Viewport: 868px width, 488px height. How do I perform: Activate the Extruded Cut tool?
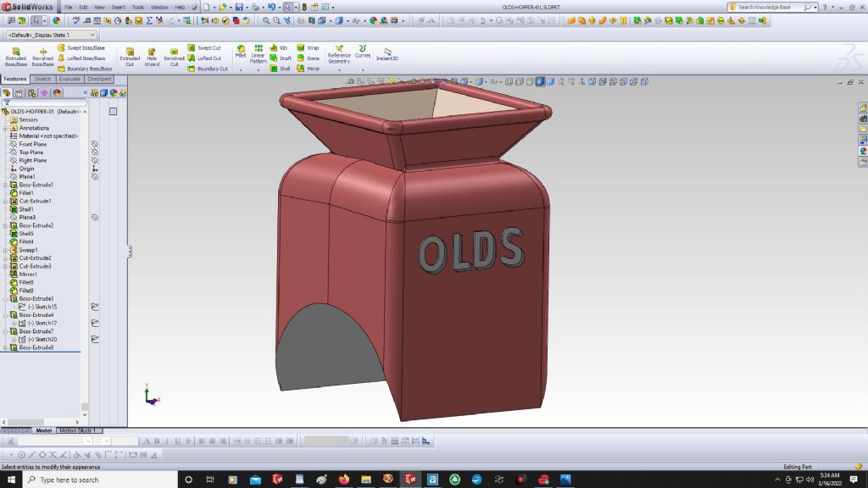click(130, 57)
